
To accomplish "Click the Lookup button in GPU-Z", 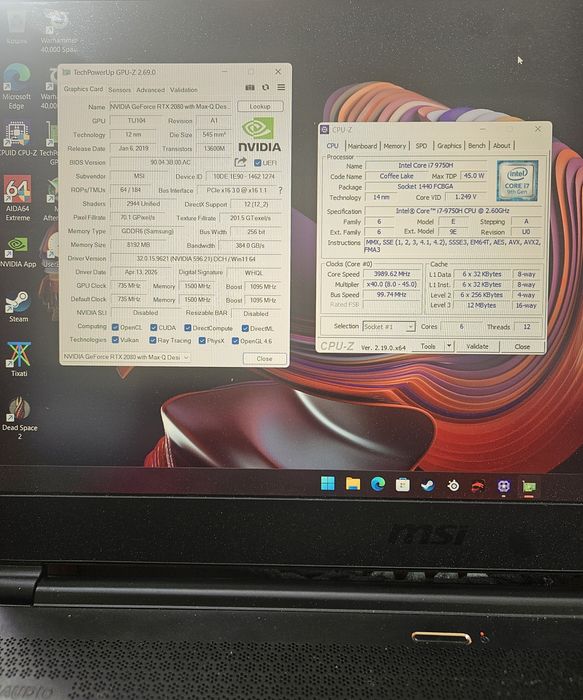I will (x=260, y=106).
